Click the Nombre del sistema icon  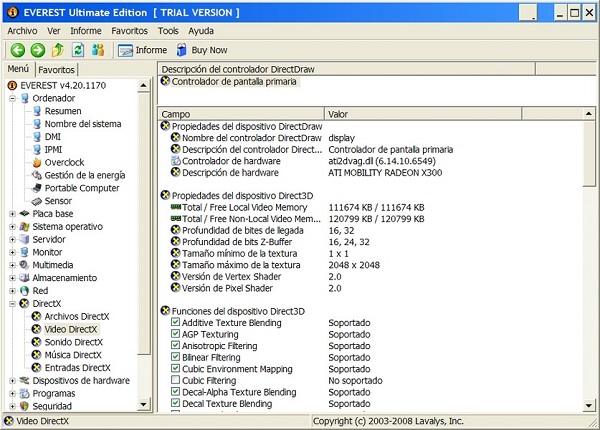pyautogui.click(x=37, y=124)
